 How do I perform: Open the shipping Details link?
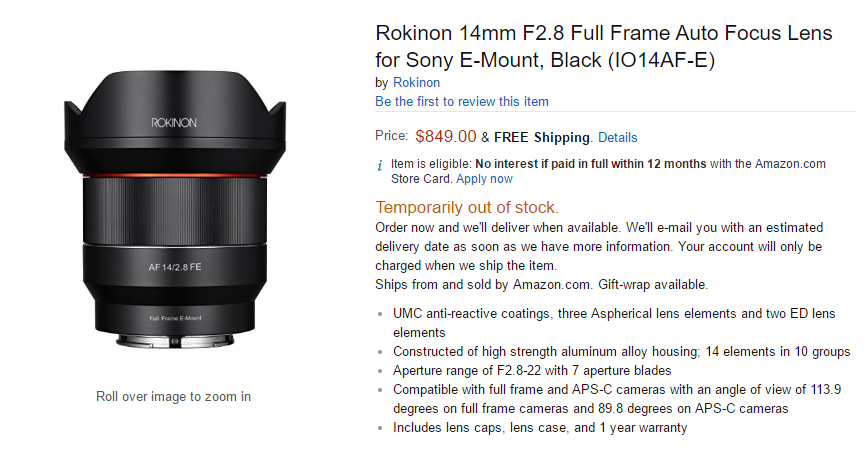click(x=617, y=137)
